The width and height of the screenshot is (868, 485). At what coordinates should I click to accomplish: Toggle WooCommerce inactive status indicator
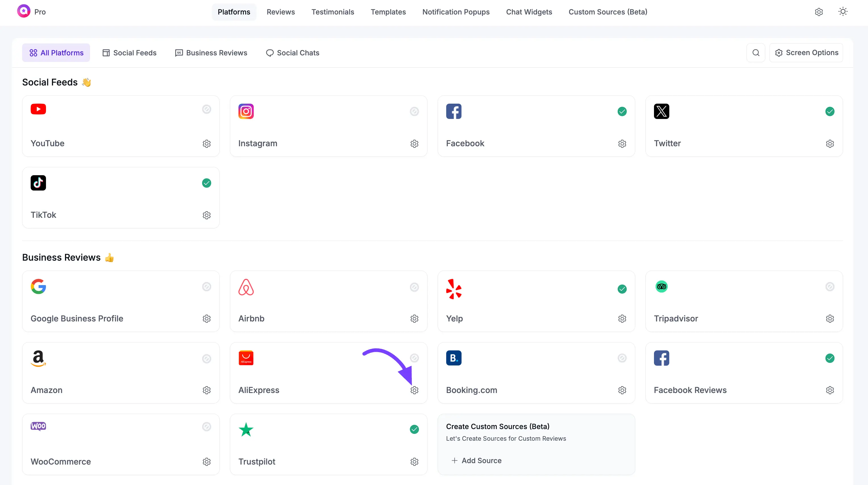[207, 427]
